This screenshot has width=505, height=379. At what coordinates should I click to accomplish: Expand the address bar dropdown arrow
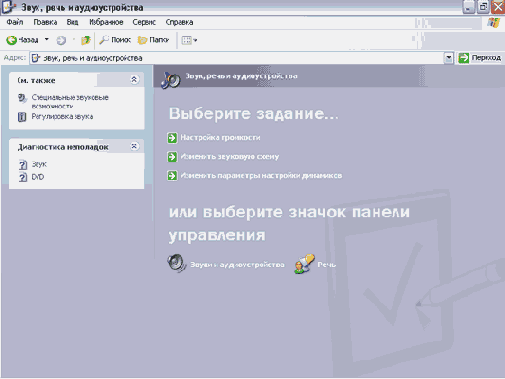point(449,58)
